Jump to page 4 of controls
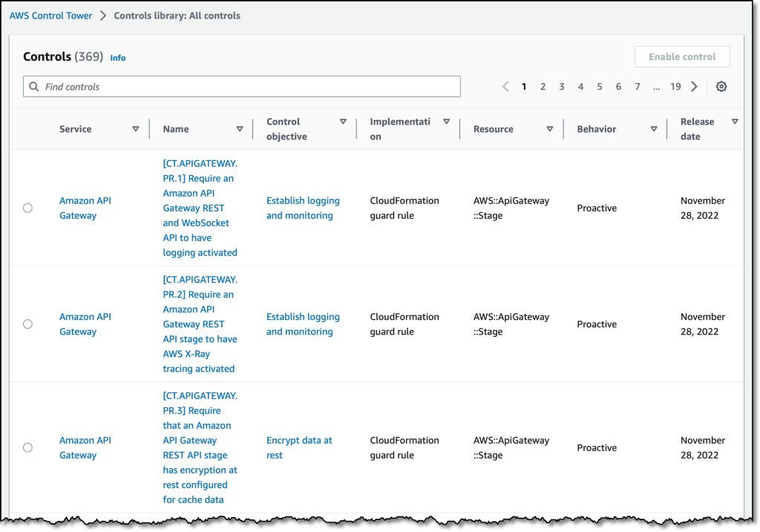This screenshot has width=760, height=532. pos(580,87)
